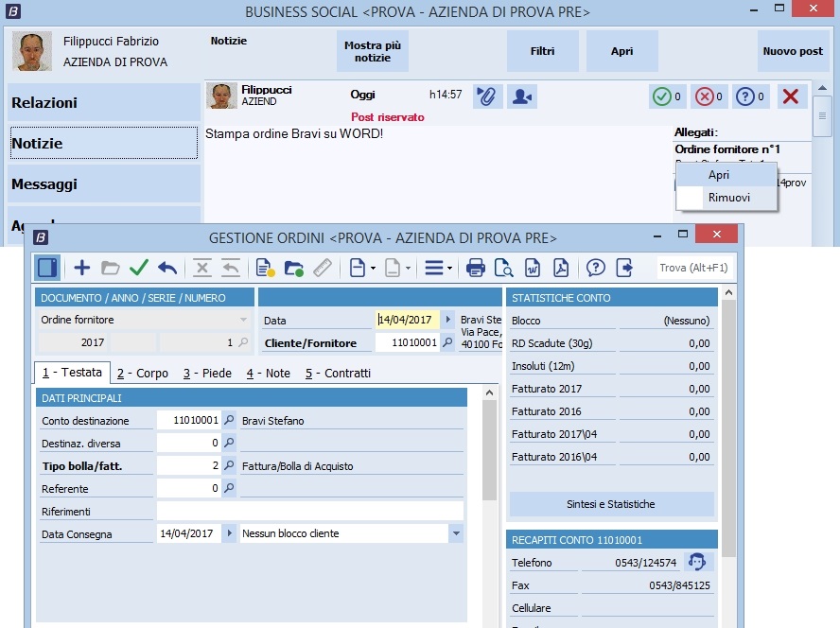Click the headset phone icon next to Telefono
Image resolution: width=840 pixels, height=628 pixels.
coord(697,562)
